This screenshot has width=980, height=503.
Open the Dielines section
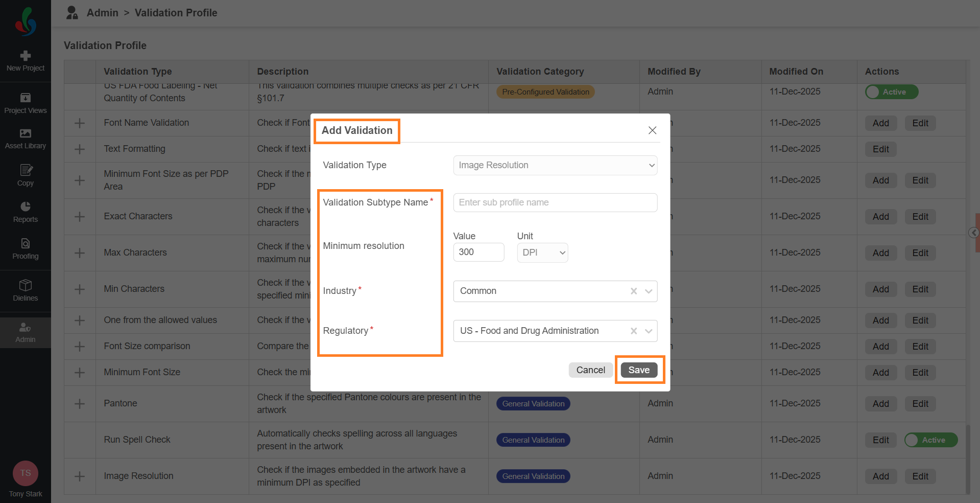coord(26,290)
